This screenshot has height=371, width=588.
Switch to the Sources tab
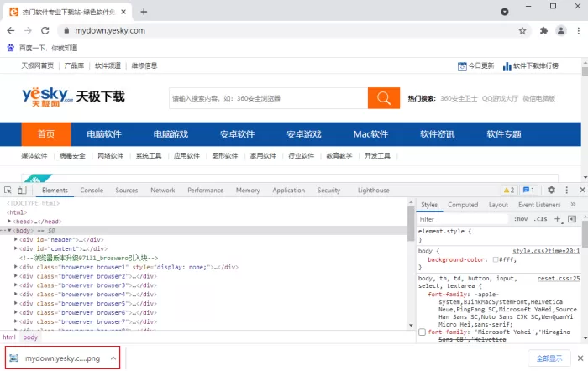(126, 191)
